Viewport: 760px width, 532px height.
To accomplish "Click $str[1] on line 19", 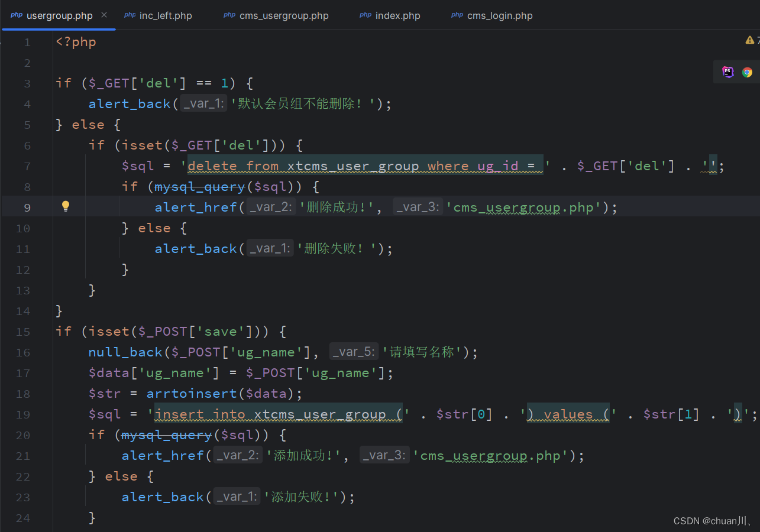I will point(671,414).
